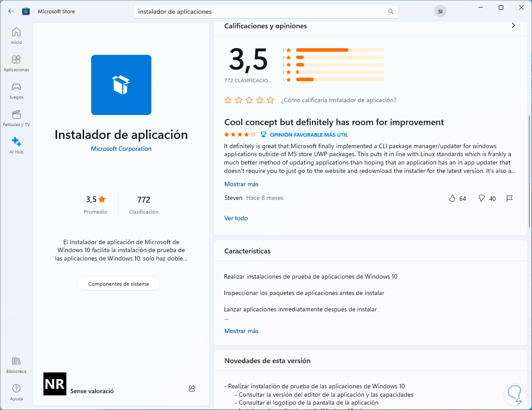This screenshot has width=532, height=410.
Task: Open the Biblioteca library
Action: (x=16, y=365)
